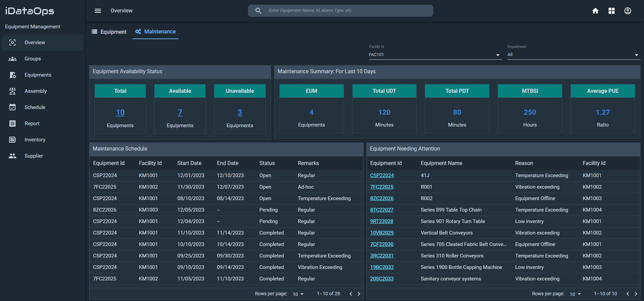
Task: Open the user account profile icon
Action: click(x=628, y=11)
